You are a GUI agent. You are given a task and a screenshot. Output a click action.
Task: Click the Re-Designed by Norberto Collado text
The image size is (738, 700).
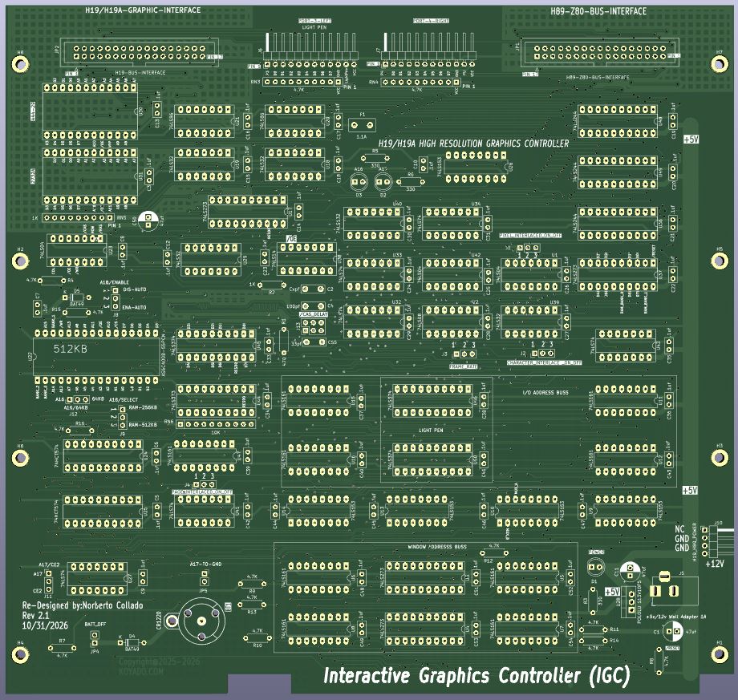pyautogui.click(x=82, y=605)
